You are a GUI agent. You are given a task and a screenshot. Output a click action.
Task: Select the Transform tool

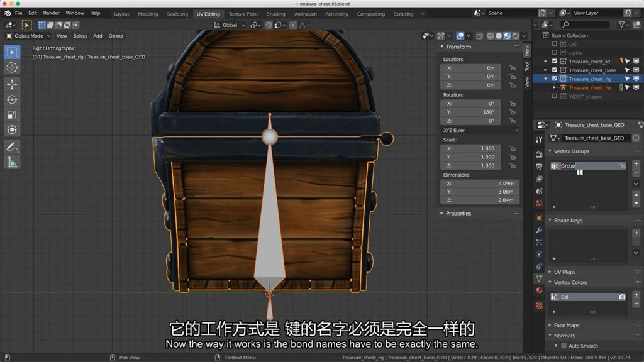click(12, 130)
